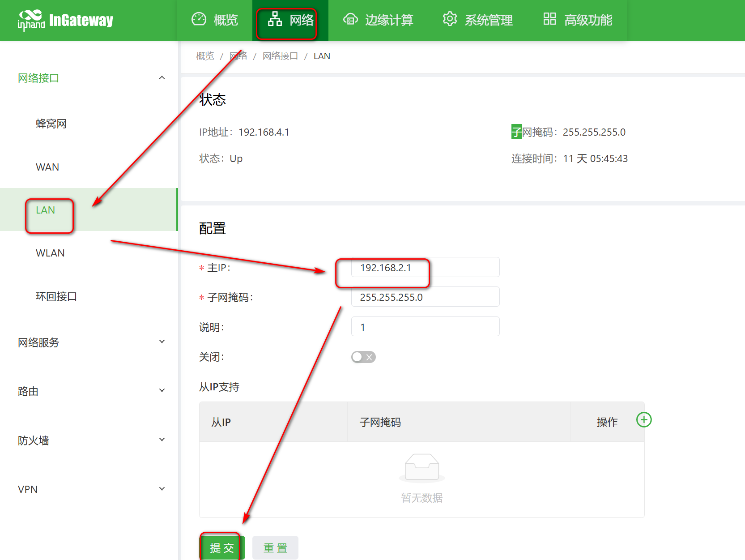This screenshot has width=745, height=560.
Task: Click the 操作 column header
Action: coord(607,422)
